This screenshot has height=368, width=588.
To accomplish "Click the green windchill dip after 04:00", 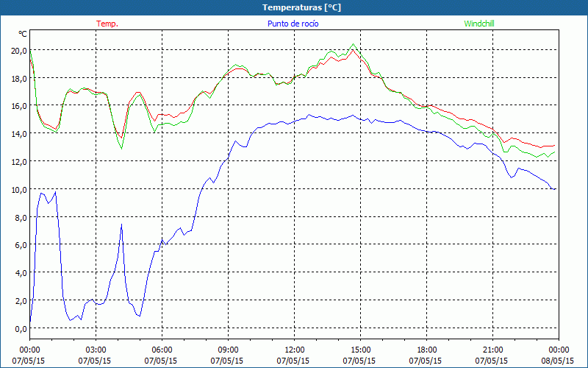I will click(121, 149).
